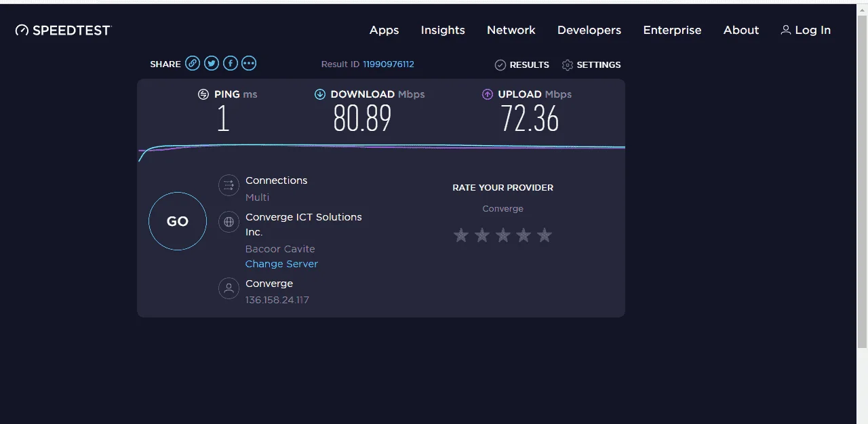Click the Connections multi-arrow icon
This screenshot has width=868, height=424.
click(x=229, y=185)
